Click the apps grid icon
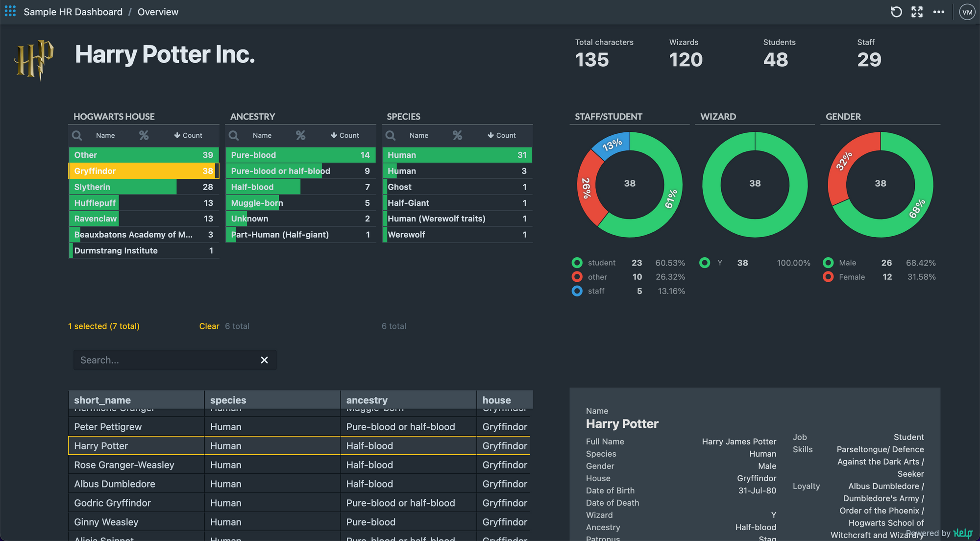This screenshot has width=980, height=541. 10,11
